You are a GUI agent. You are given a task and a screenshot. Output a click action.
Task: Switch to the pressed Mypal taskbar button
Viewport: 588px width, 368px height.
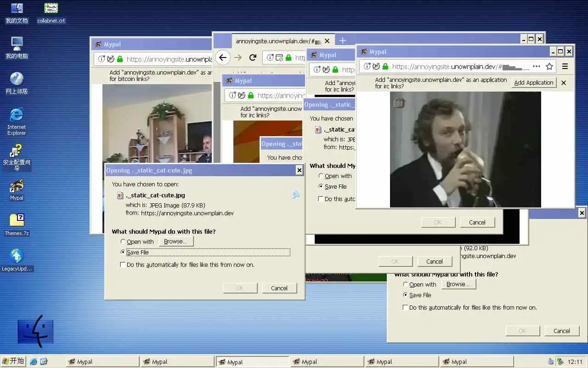tap(252, 362)
